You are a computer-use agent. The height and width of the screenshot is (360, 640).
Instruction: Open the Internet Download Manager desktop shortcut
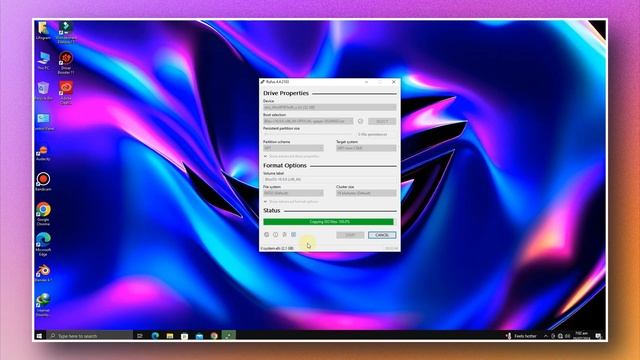[x=43, y=304]
